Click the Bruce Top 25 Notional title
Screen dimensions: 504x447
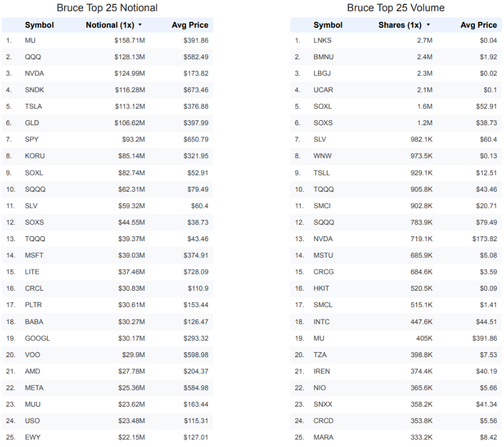107,8
